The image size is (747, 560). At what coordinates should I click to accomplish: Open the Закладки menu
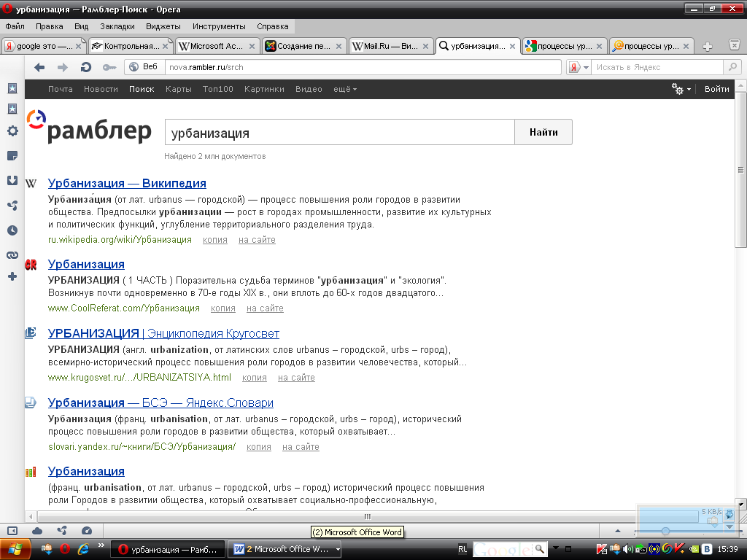pyautogui.click(x=117, y=27)
